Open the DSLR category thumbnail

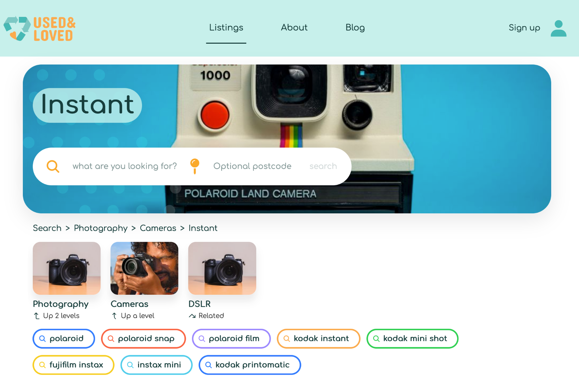(222, 268)
